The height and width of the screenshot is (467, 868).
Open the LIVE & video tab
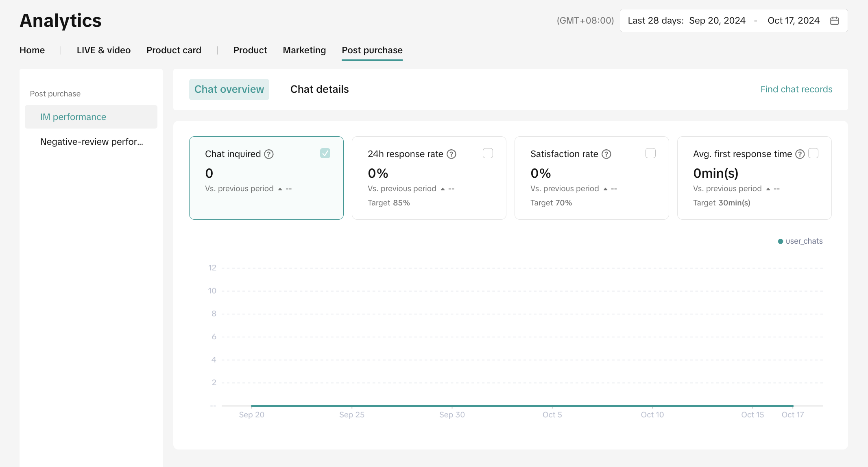coord(103,50)
